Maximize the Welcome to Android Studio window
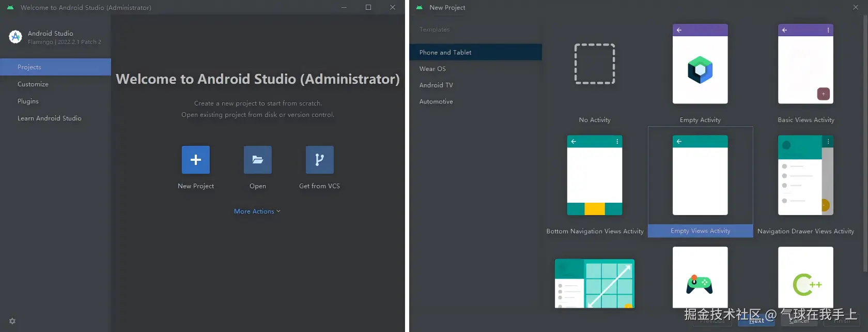 pyautogui.click(x=368, y=7)
